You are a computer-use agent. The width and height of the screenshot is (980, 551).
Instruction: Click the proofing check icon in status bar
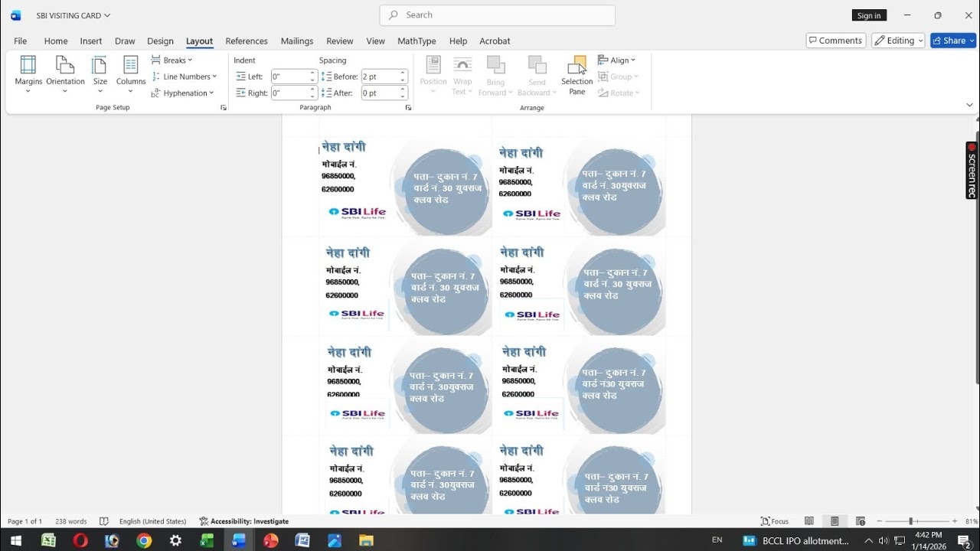[x=104, y=521]
